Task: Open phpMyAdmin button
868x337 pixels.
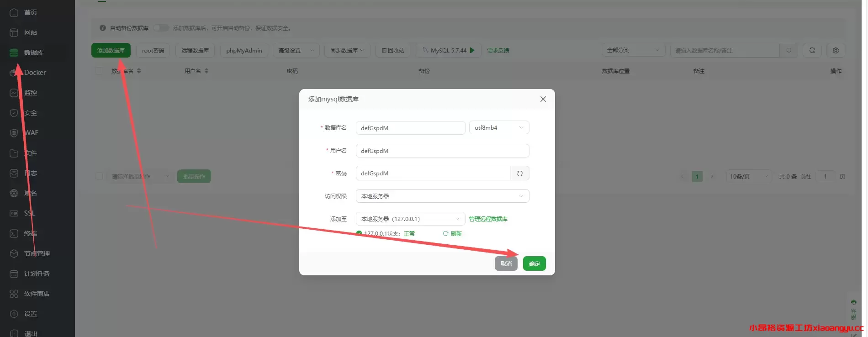Action: coord(244,50)
